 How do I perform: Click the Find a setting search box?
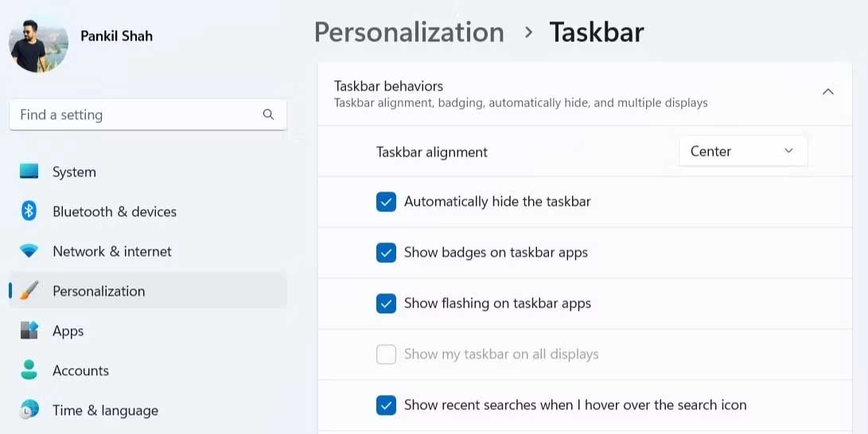(x=135, y=114)
